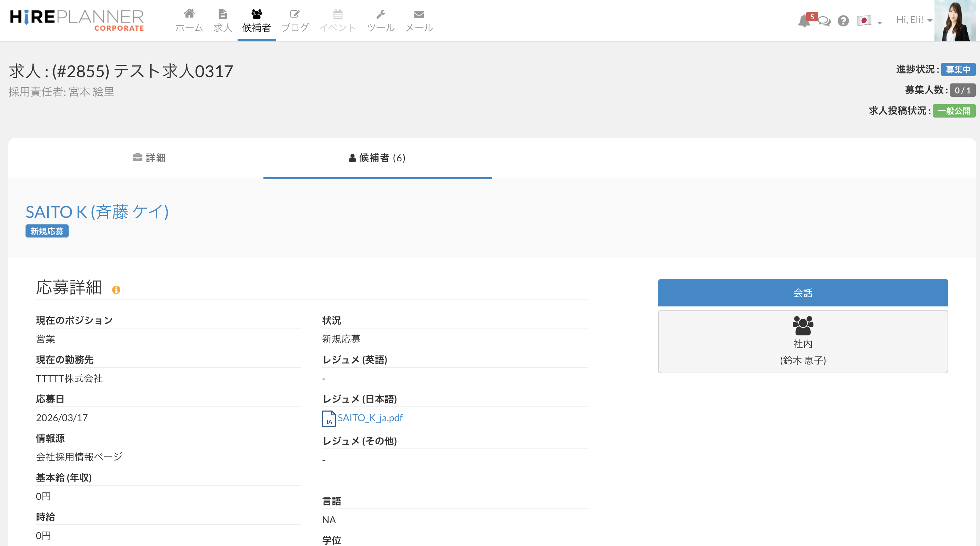Open the tools wrench icon
Screen dimensions: 980x546
380,14
